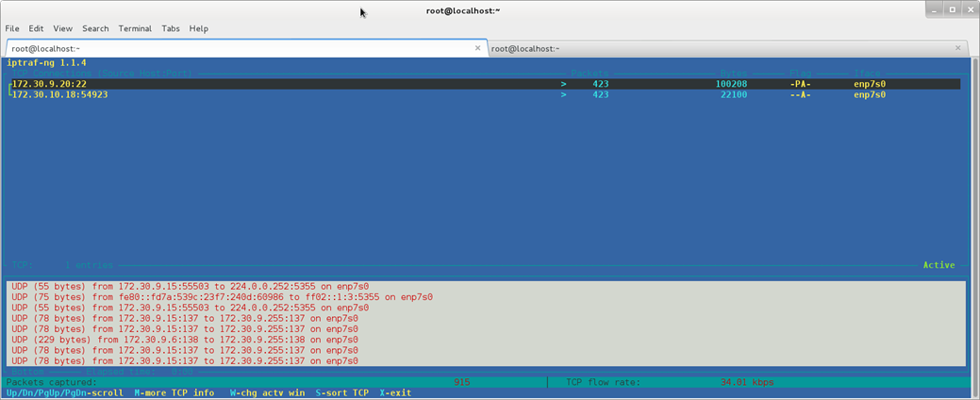Close the second root@localhost terminal tab
Screen dimensions: 980x400
pyautogui.click(x=958, y=48)
